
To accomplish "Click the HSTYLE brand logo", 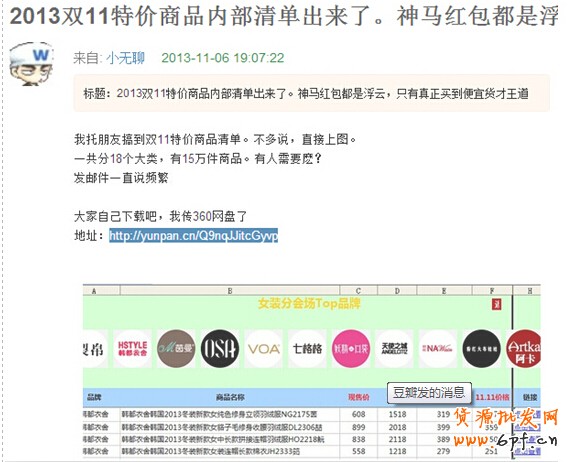I will coord(132,349).
